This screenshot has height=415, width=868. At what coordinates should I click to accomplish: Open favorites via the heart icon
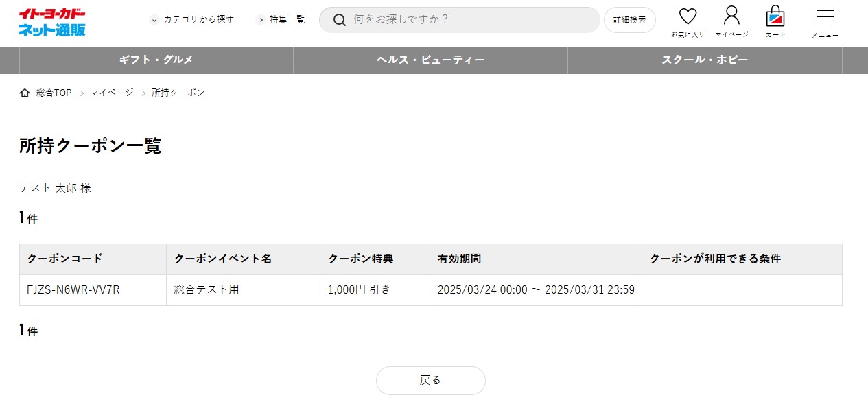pyautogui.click(x=688, y=17)
